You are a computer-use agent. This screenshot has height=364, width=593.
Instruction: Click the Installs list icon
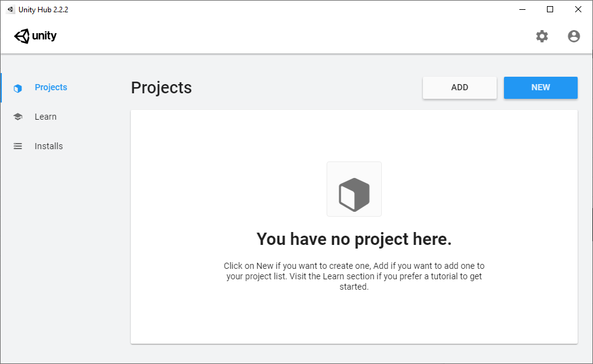click(x=18, y=146)
